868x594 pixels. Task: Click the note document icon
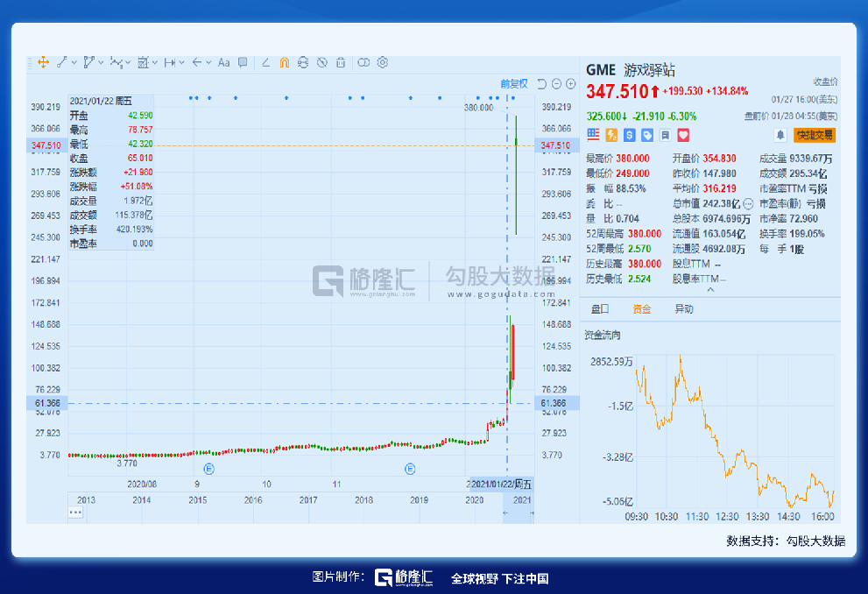(666, 135)
